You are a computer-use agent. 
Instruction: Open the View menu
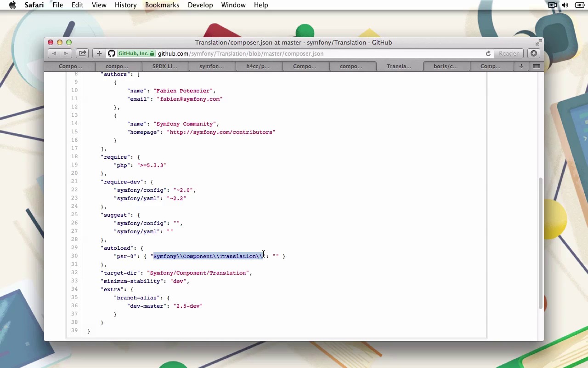pos(99,5)
